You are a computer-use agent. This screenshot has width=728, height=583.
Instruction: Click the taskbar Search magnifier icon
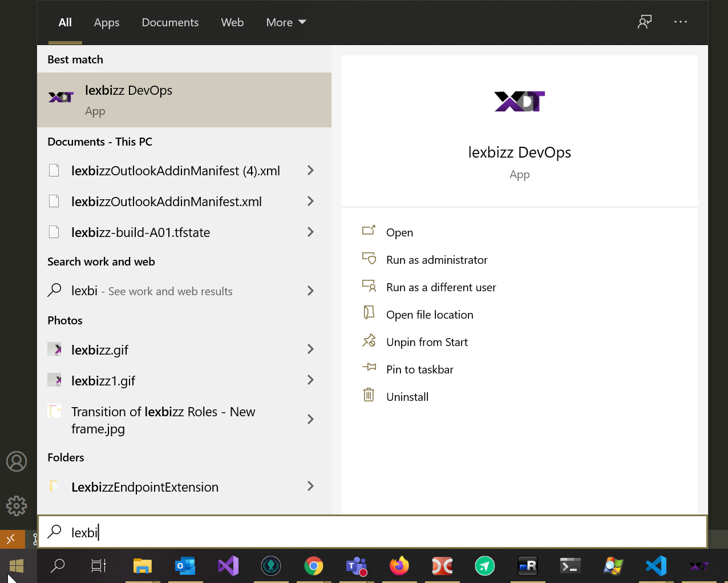click(58, 566)
